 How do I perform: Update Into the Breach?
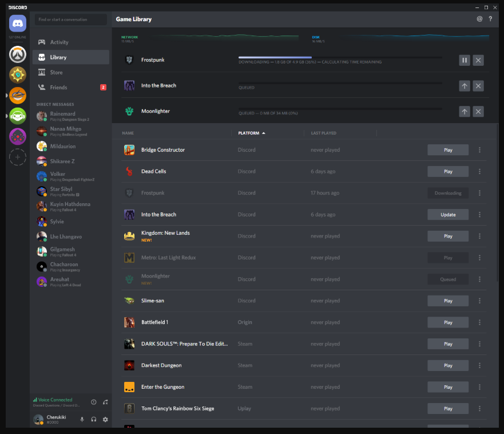click(x=448, y=215)
